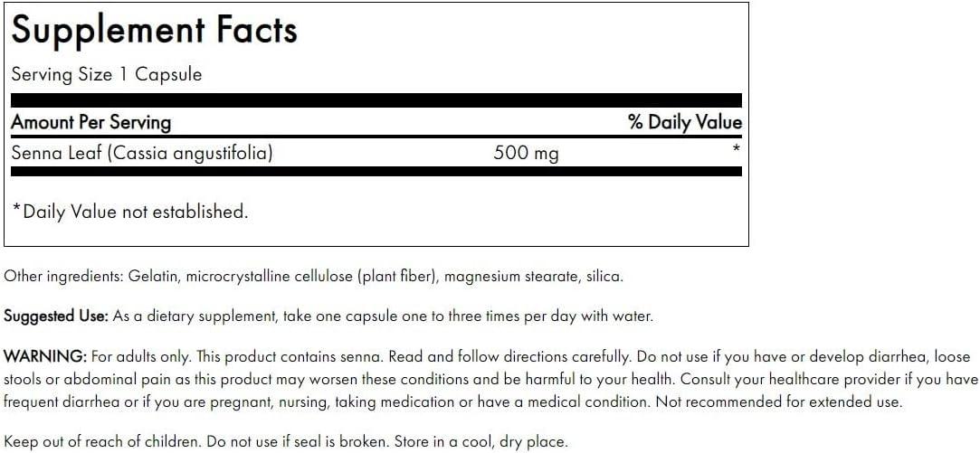This screenshot has height=453, width=980.
Task: Click the bold WARNING label
Action: point(45,357)
